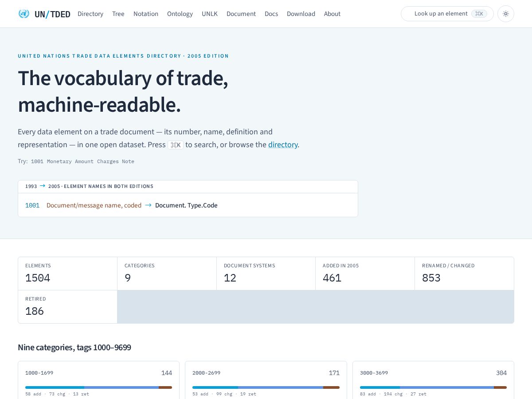Open the 1000-1699 category card

coord(98,380)
